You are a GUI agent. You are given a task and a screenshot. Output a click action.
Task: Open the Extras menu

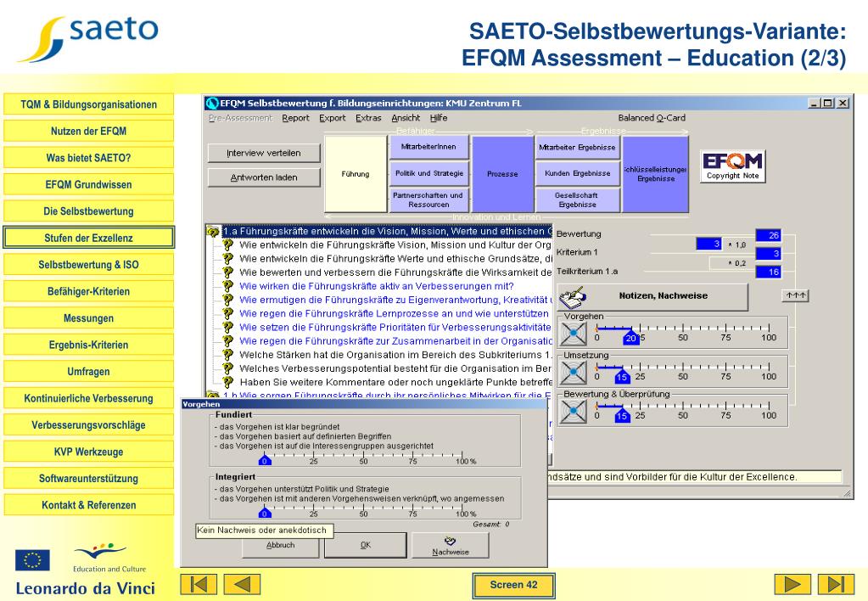[x=368, y=118]
